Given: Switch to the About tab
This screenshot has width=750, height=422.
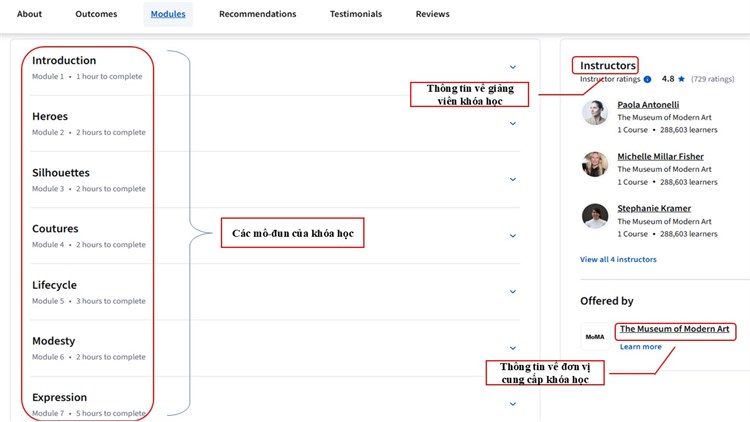Looking at the screenshot, I should click(30, 14).
